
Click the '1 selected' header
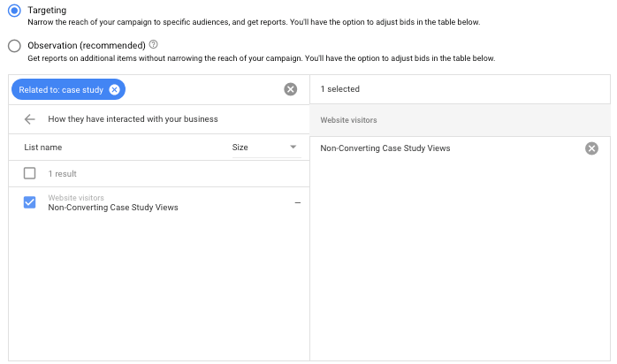[x=340, y=89]
